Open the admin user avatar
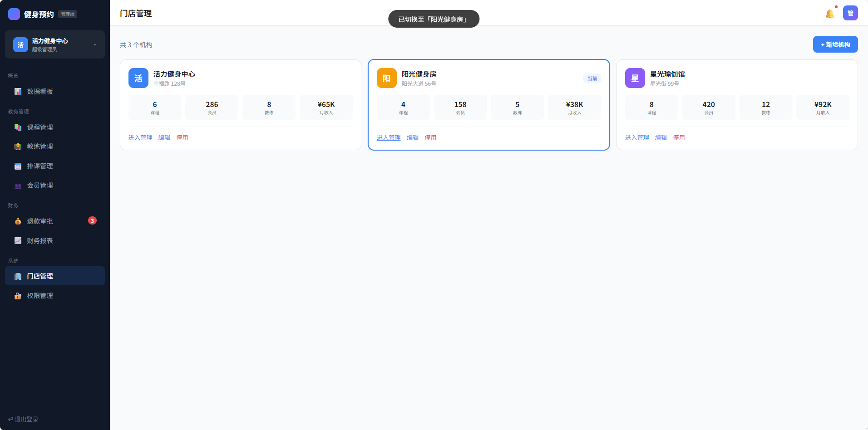 click(850, 13)
